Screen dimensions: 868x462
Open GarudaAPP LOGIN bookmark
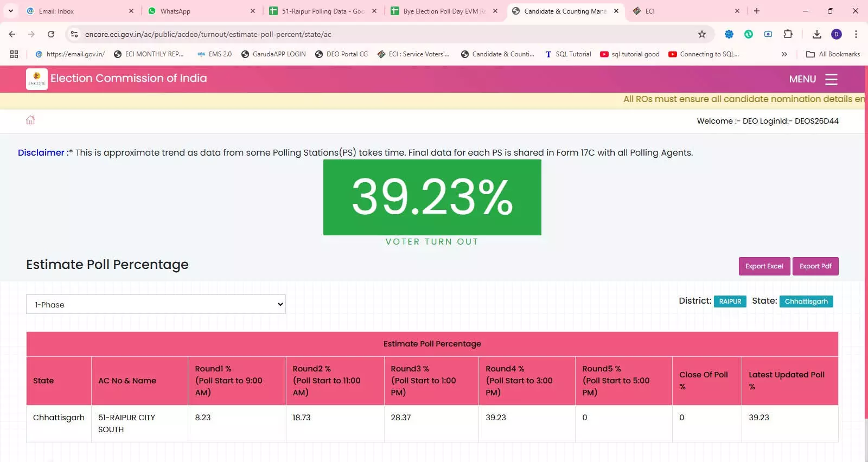(273, 54)
